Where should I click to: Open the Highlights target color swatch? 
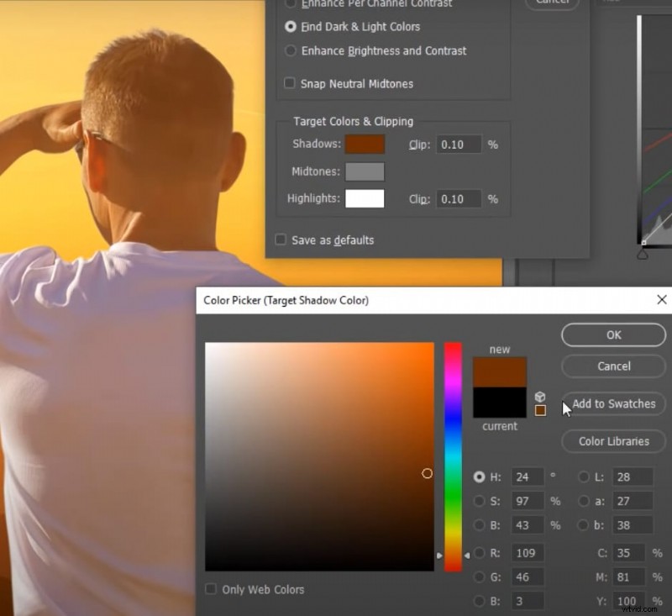pos(366,199)
